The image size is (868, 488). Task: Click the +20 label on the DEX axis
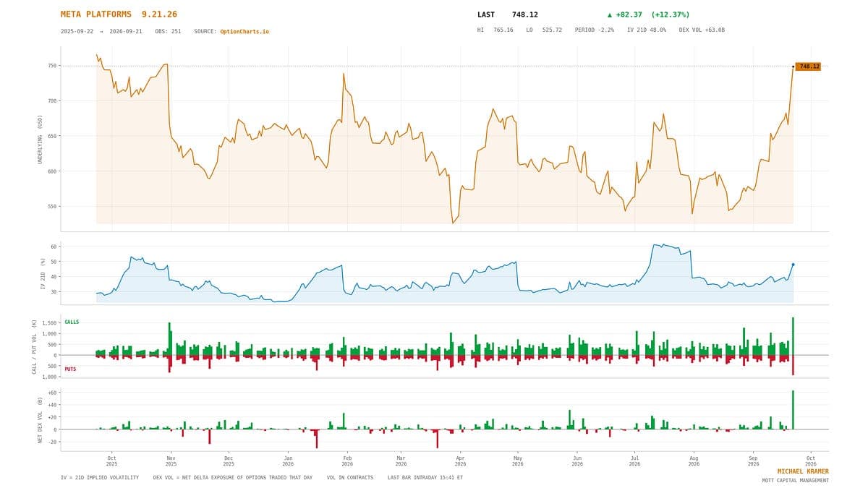pyautogui.click(x=52, y=417)
